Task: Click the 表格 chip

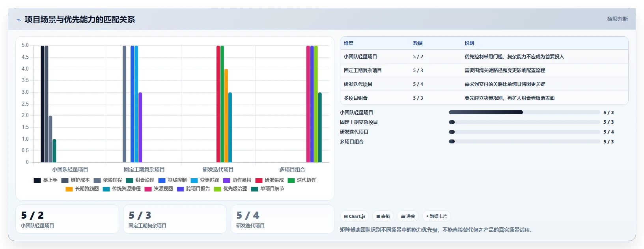Action: point(383,216)
